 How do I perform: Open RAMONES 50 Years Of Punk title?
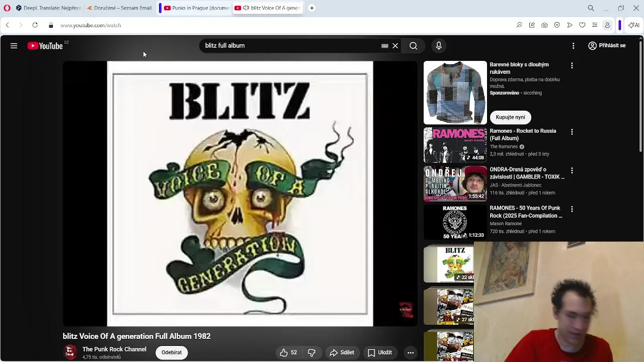[526, 212]
